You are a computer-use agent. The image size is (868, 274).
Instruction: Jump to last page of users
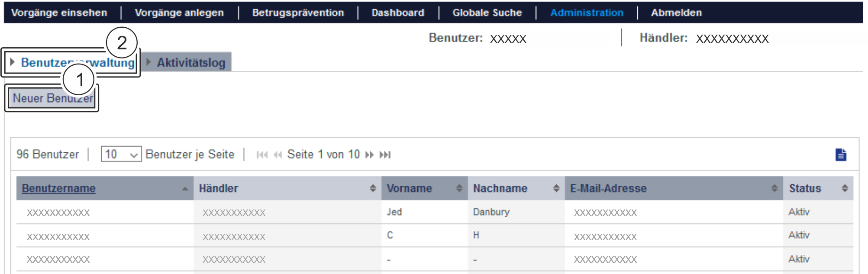(x=385, y=155)
